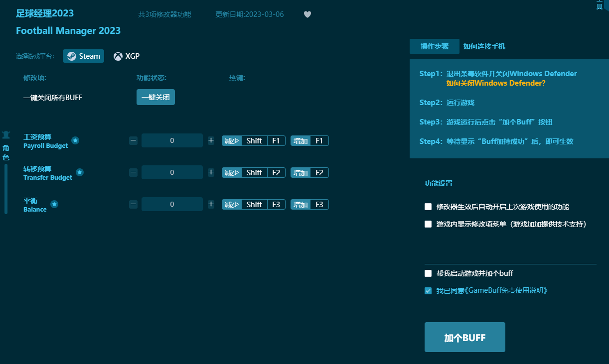Click the star icon next to Payroll Budget
This screenshot has width=609, height=364.
75,141
